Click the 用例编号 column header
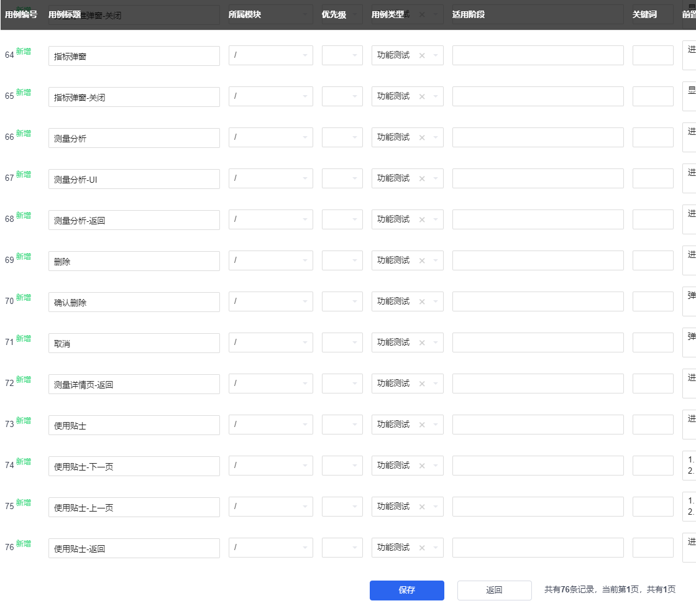Image resolution: width=696 pixels, height=616 pixels. click(x=21, y=15)
